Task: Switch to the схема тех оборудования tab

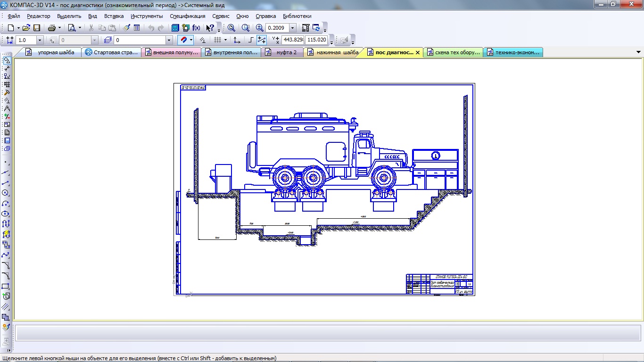Action: (453, 52)
